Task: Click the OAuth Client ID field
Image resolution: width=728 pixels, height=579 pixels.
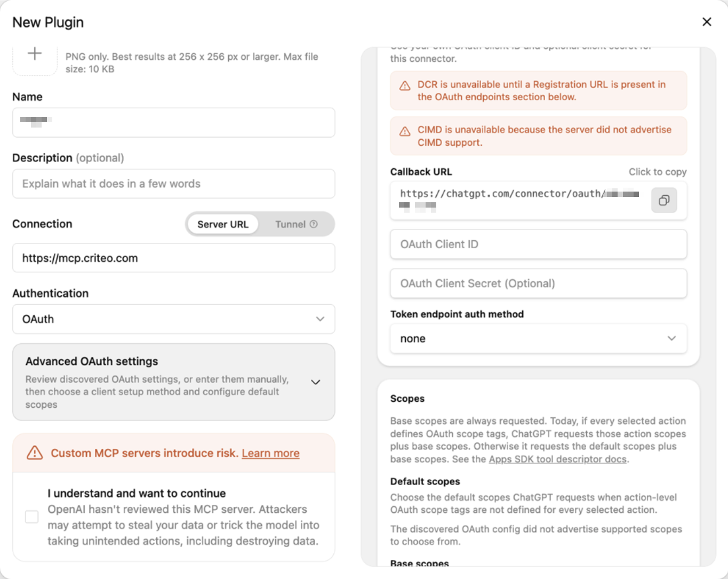Action: 539,244
